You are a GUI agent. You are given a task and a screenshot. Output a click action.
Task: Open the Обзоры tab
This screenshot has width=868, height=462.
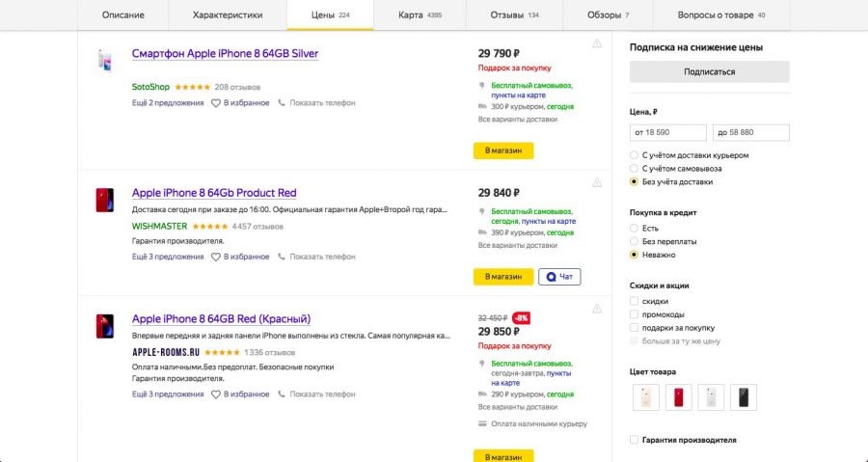(x=608, y=14)
